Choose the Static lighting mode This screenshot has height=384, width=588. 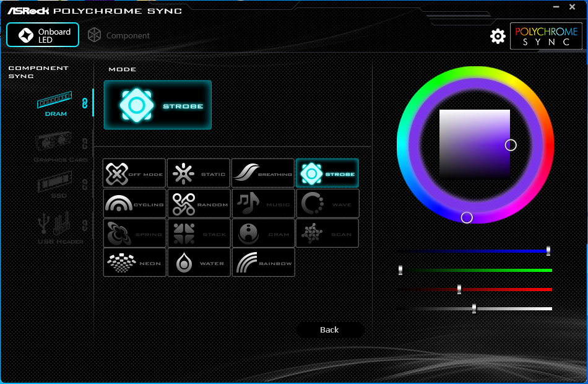(x=199, y=173)
